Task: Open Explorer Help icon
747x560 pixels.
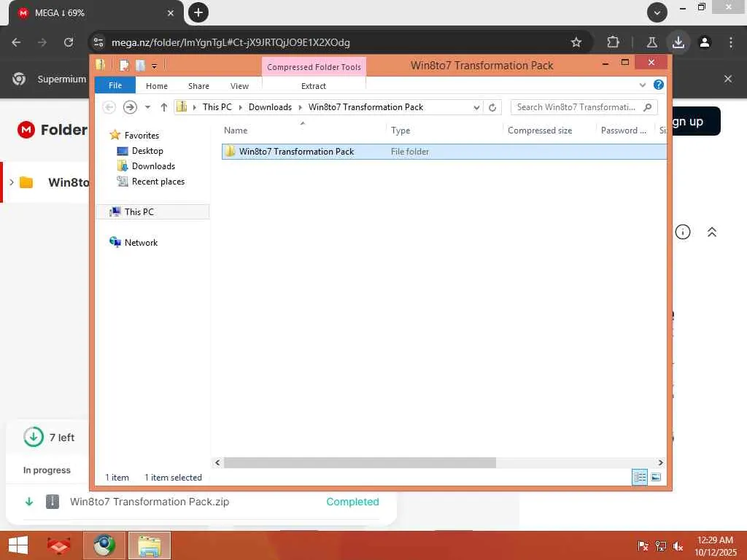Action: (659, 85)
